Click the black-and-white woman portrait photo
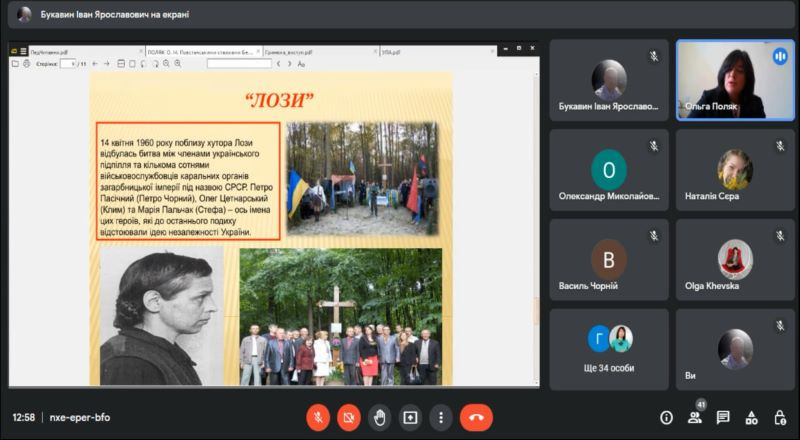The height and width of the screenshot is (440, 800). [x=162, y=316]
